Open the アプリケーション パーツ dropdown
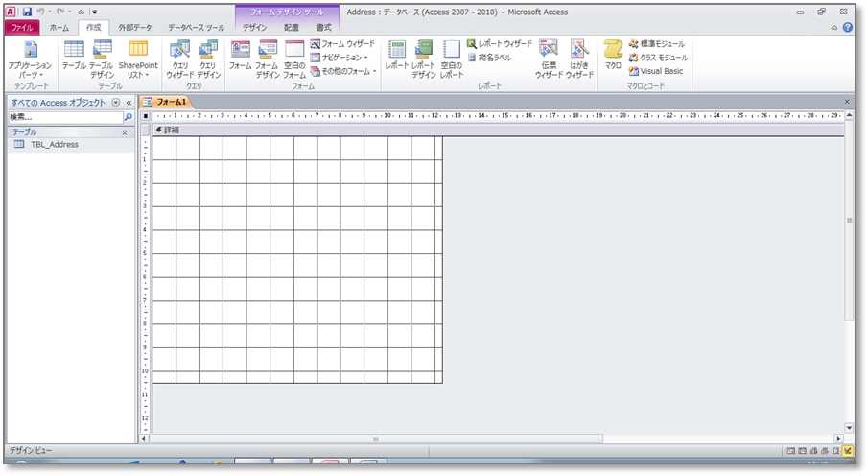 pos(30,59)
